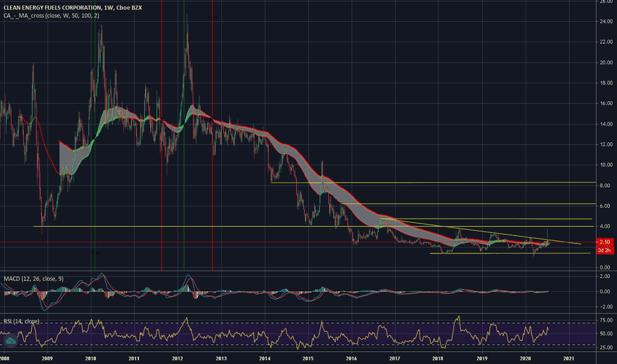The image size is (617, 364).
Task: Click the 22.00 price axis label
Action: coord(606,42)
